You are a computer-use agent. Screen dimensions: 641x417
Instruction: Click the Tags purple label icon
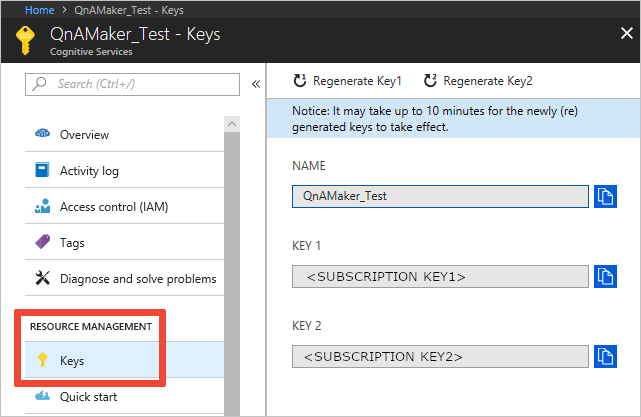43,242
